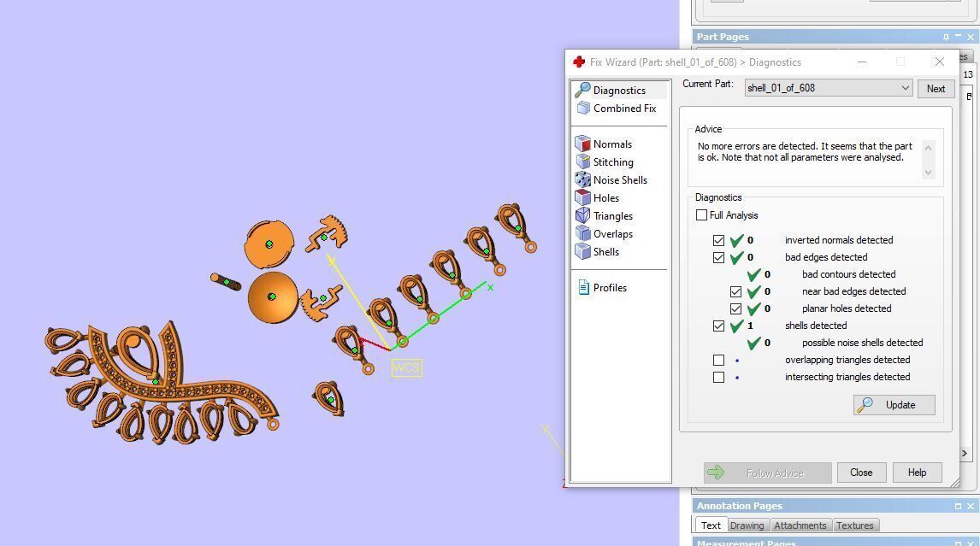Switch to the Drawing annotation tab
This screenshot has height=546, width=980.
point(747,525)
